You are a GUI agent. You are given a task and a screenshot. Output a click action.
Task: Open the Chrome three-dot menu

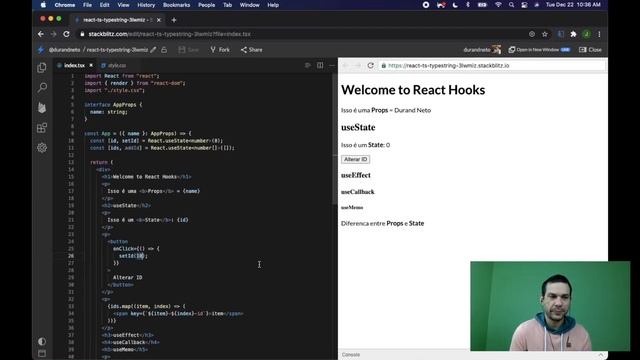599,34
